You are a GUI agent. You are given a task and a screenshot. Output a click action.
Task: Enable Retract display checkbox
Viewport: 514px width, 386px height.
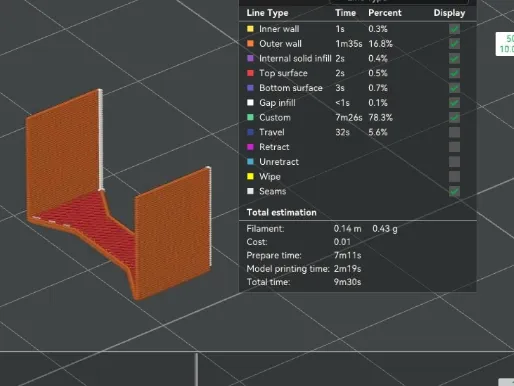click(454, 147)
